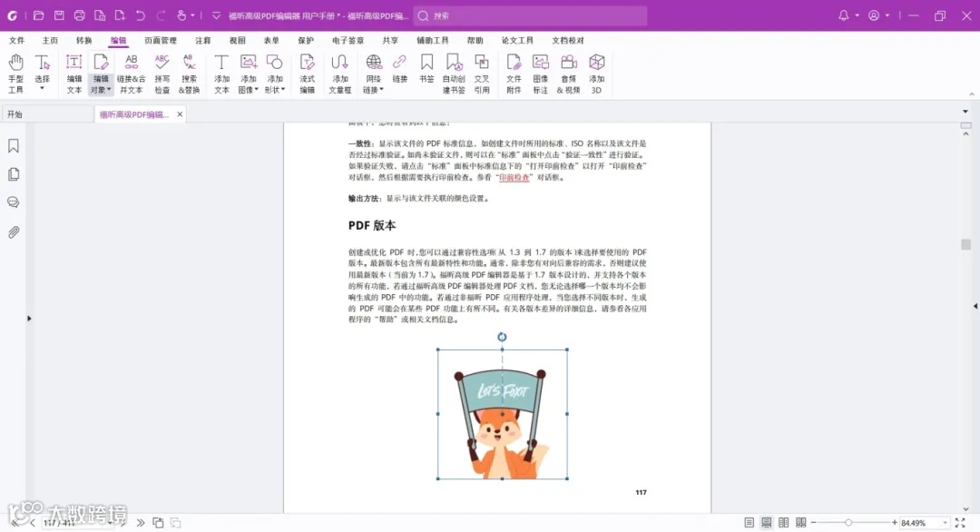Open the zoom percentage 84.49% dropdown
Image resolution: width=980 pixels, height=532 pixels.
point(945,523)
